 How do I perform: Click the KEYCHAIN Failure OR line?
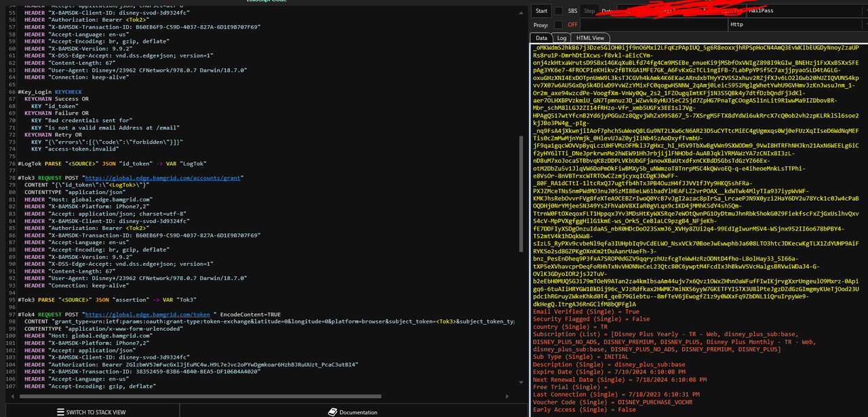tap(56, 113)
